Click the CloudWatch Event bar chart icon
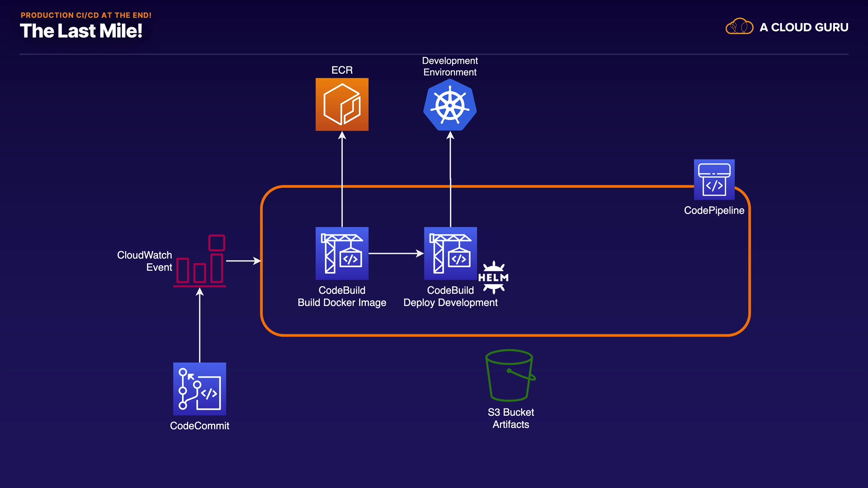 pos(200,261)
